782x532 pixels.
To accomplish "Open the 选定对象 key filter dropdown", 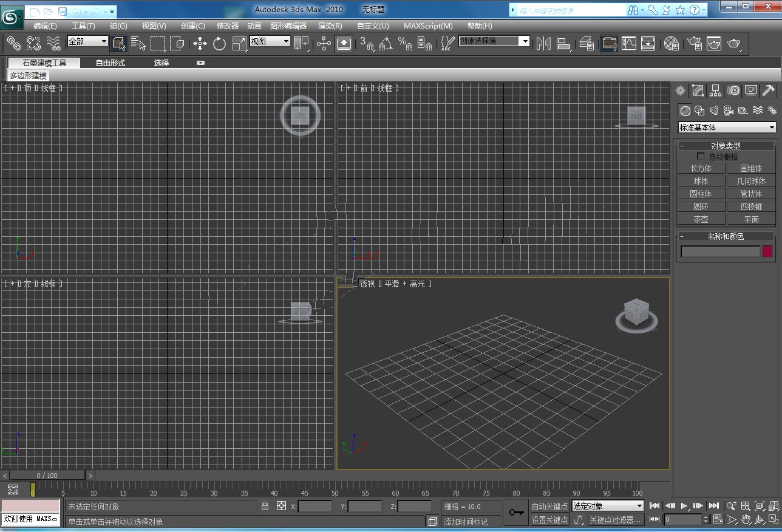I will [608, 506].
